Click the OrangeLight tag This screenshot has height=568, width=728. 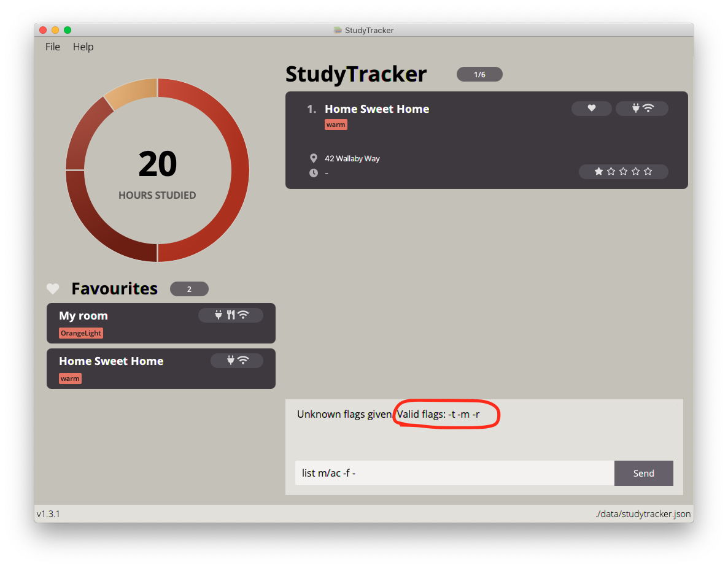[81, 333]
